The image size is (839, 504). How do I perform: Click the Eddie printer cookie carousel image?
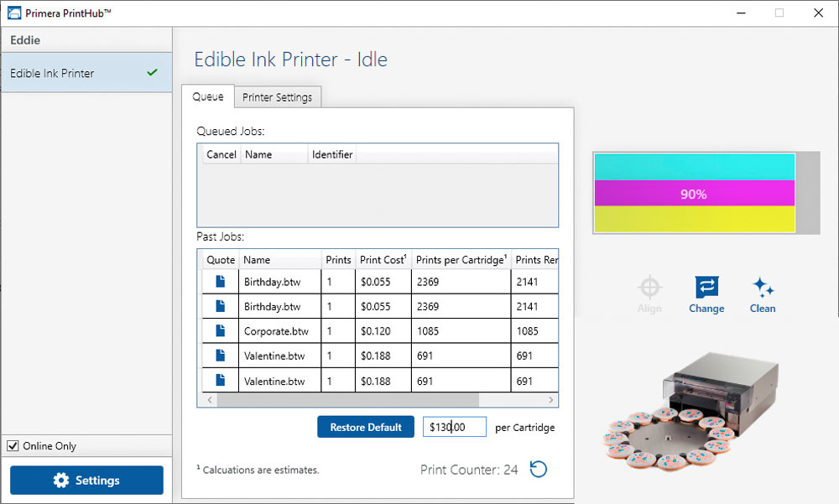coord(692,412)
